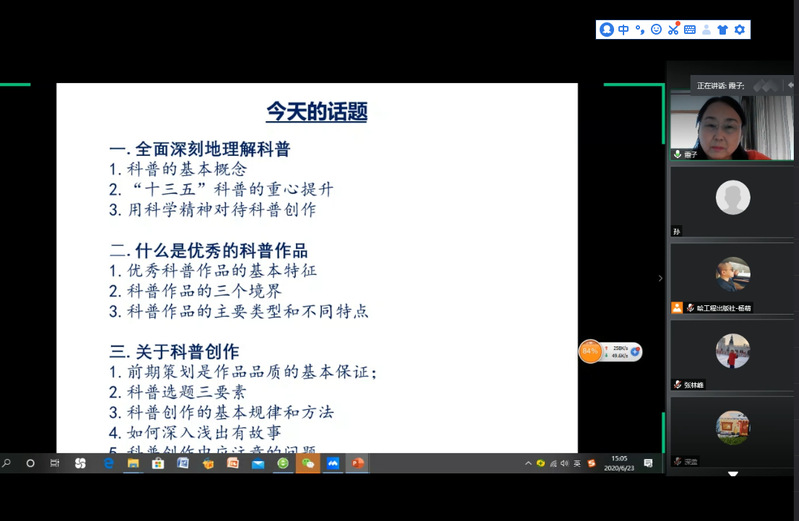Image resolution: width=799 pixels, height=521 pixels.
Task: Open the IME skin shirt icon
Action: coord(723,30)
